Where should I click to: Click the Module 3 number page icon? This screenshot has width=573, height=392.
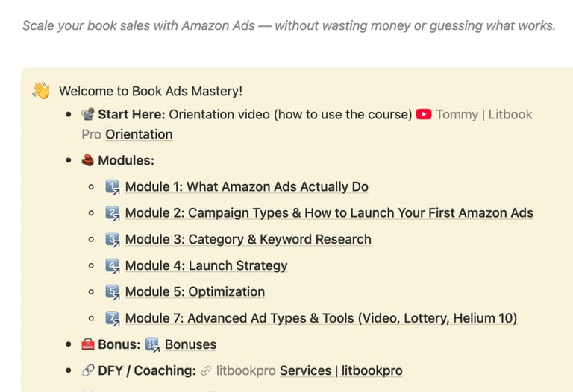pyautogui.click(x=113, y=239)
